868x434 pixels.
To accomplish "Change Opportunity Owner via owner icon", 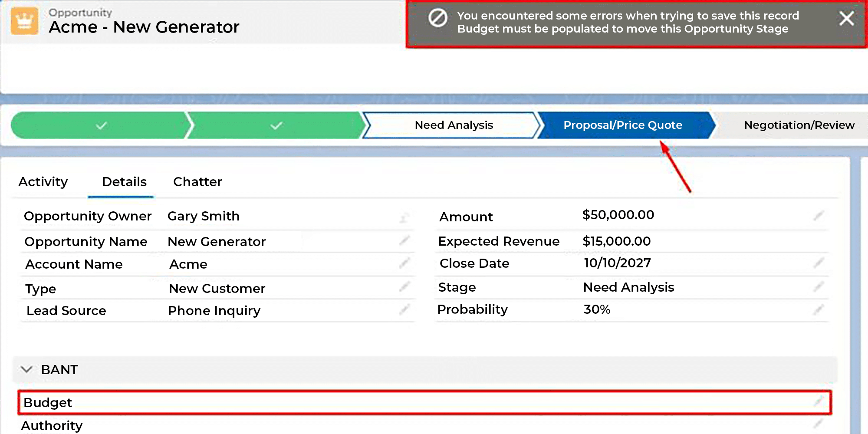I will pyautogui.click(x=404, y=217).
